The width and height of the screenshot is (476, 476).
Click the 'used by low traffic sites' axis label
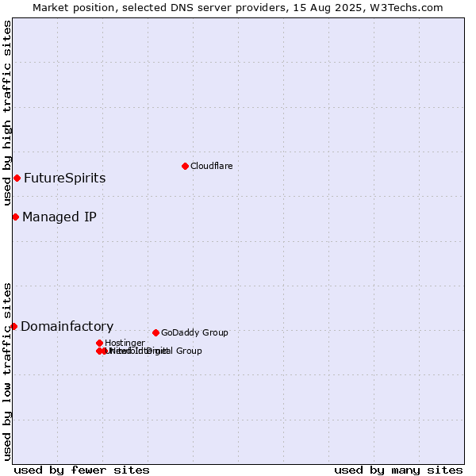pyautogui.click(x=6, y=372)
